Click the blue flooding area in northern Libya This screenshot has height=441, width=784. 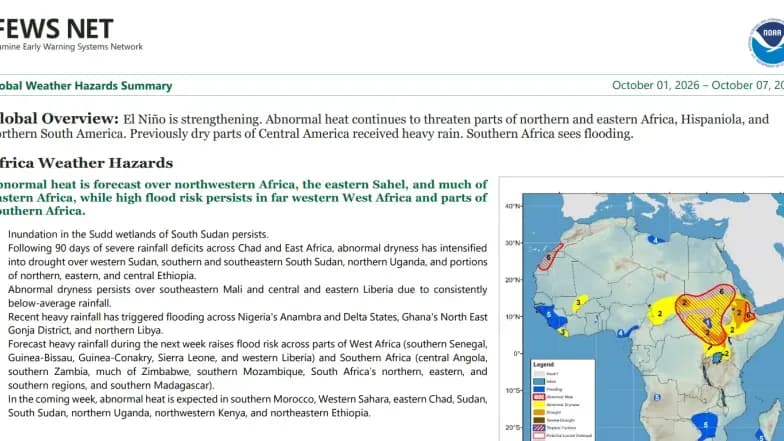(655, 240)
